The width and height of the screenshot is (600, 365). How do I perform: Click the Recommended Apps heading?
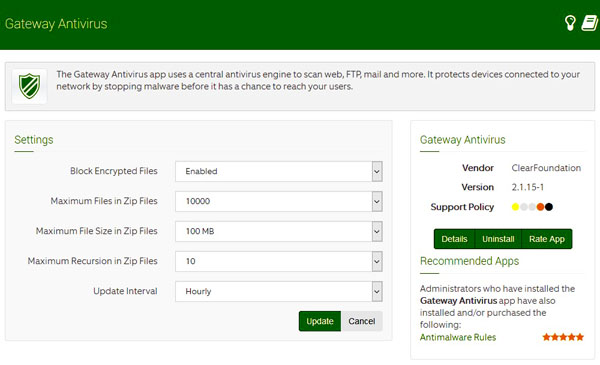coord(470,261)
